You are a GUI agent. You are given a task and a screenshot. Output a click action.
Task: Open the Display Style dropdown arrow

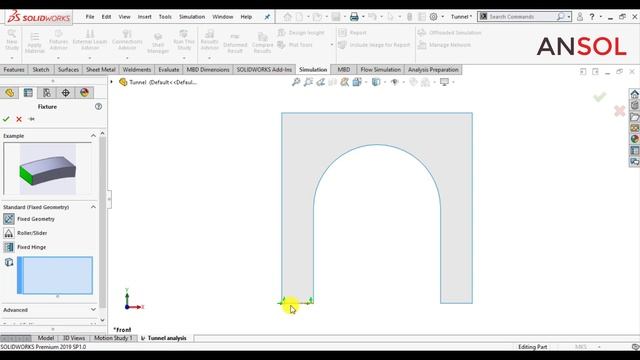pyautogui.click(x=385, y=82)
